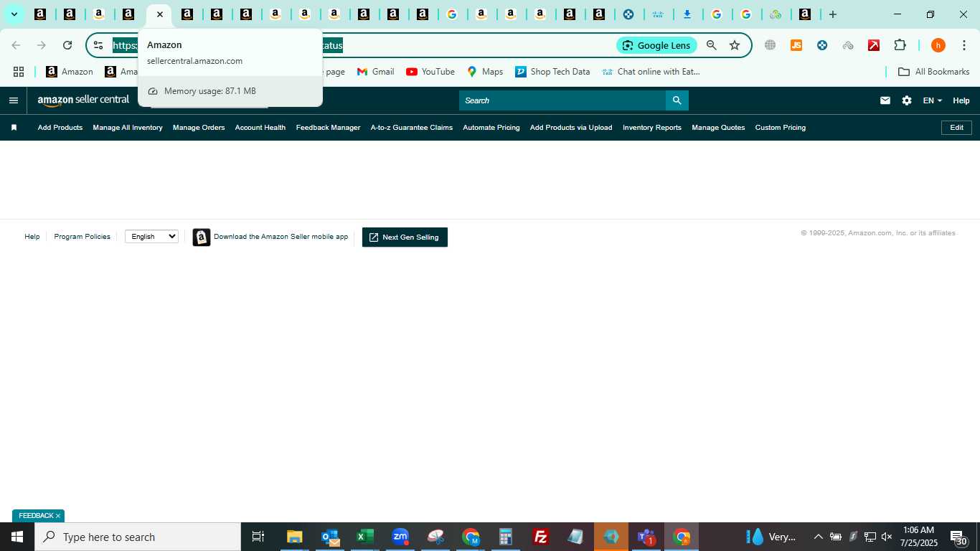
Task: Click the Amazon Seller Central logo
Action: (x=83, y=100)
